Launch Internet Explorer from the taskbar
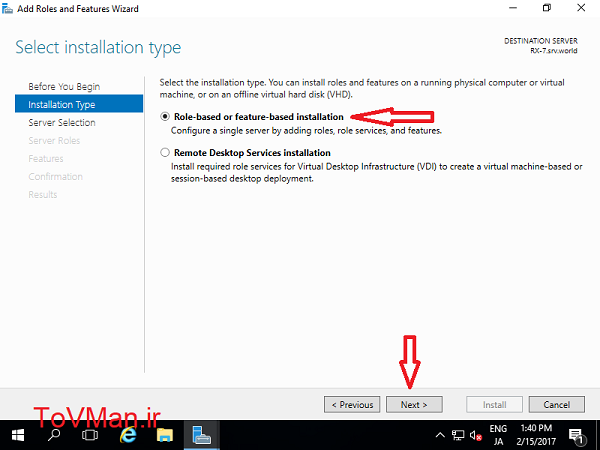600x450 pixels. (x=128, y=436)
